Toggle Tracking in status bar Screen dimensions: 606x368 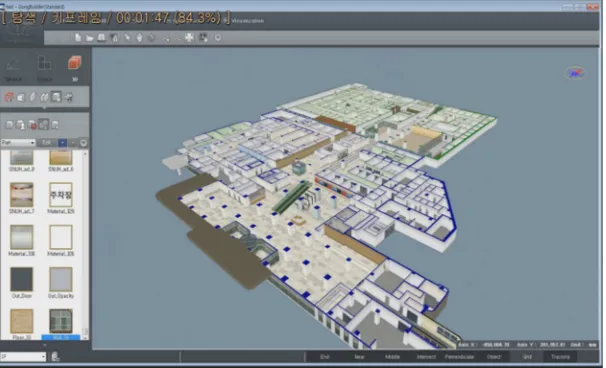[x=560, y=357]
